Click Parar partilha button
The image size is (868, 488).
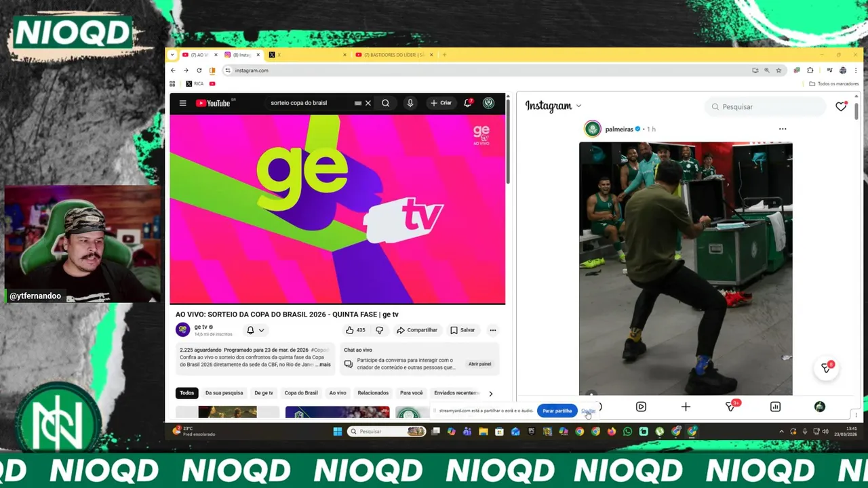557,411
